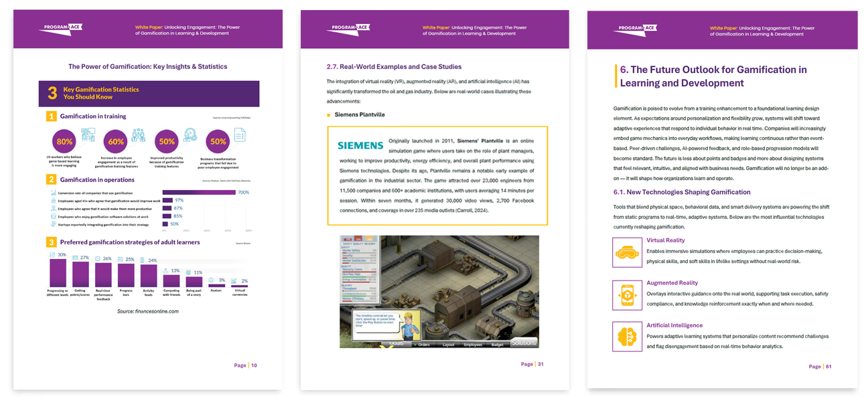
Task: Click the yellow number 3 badge for Preferred gamification strategies
Action: [x=51, y=242]
